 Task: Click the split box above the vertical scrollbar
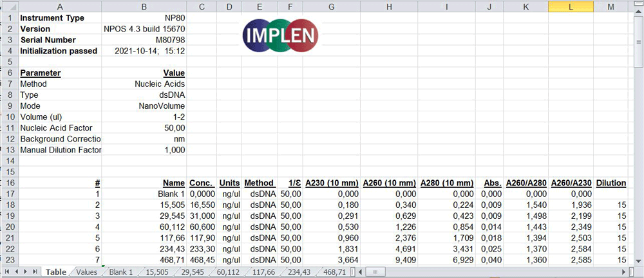tap(638, 4)
